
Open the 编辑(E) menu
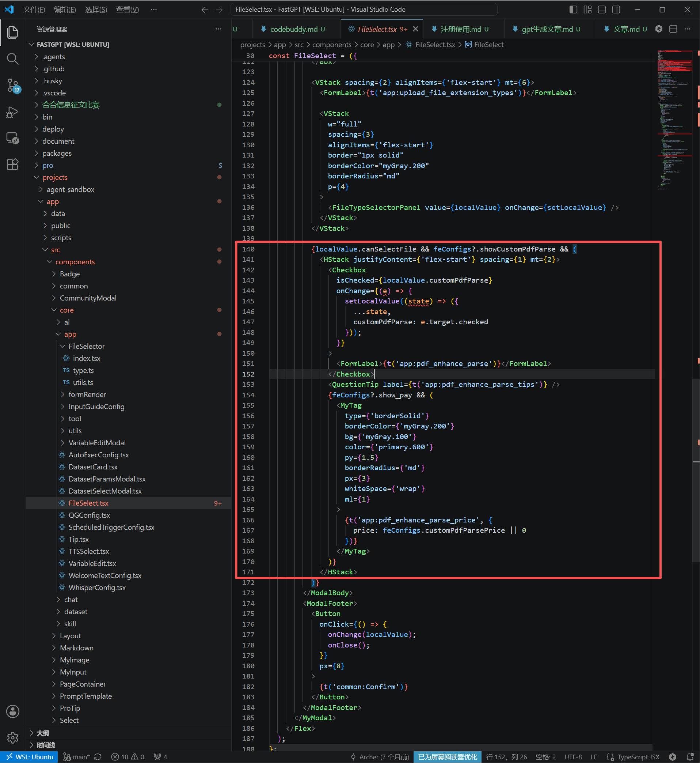coord(65,10)
